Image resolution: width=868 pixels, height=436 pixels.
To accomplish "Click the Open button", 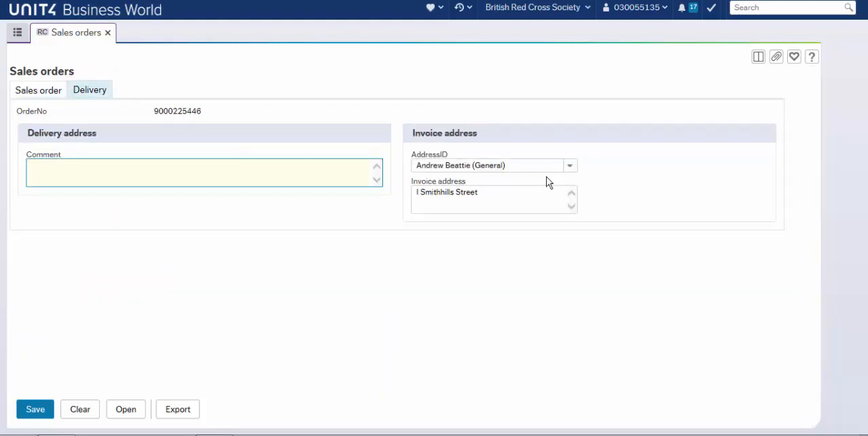I will point(126,409).
